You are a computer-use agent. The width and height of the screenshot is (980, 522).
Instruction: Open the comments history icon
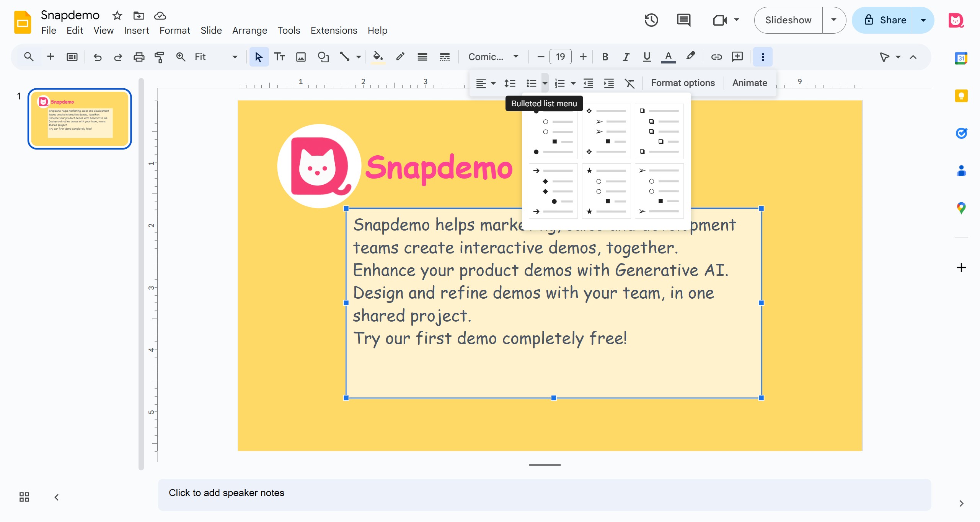(684, 20)
